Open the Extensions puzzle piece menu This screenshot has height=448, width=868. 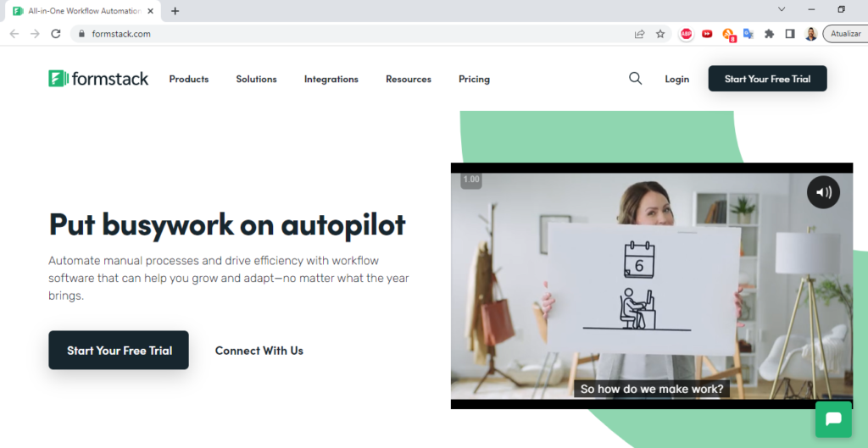coord(769,34)
